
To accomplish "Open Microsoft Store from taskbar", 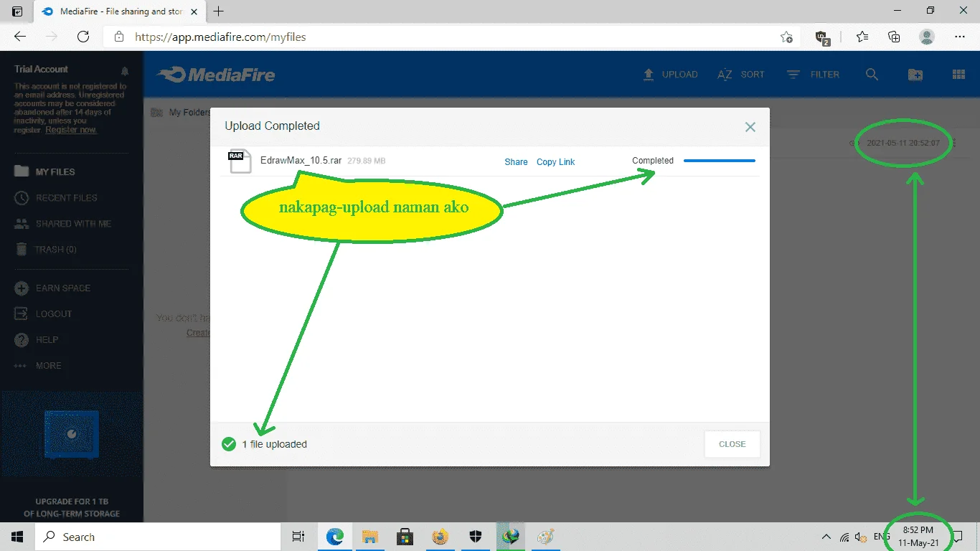I will pos(405,537).
